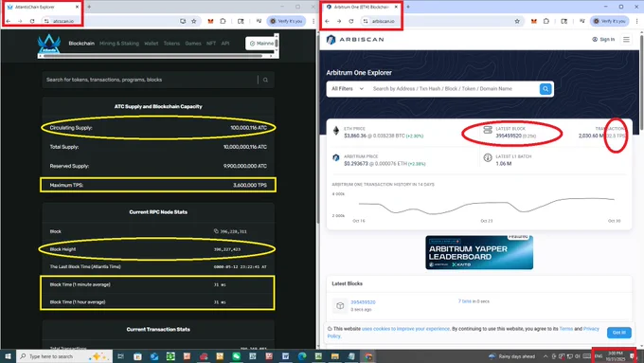Click Verify it's you in right browser
This screenshot has height=363, width=644.
coord(610,21)
